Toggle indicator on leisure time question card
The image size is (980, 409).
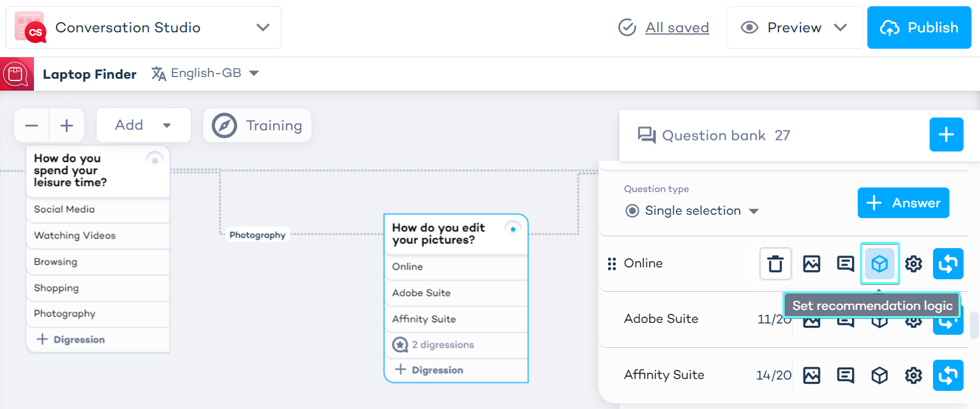pyautogui.click(x=155, y=160)
